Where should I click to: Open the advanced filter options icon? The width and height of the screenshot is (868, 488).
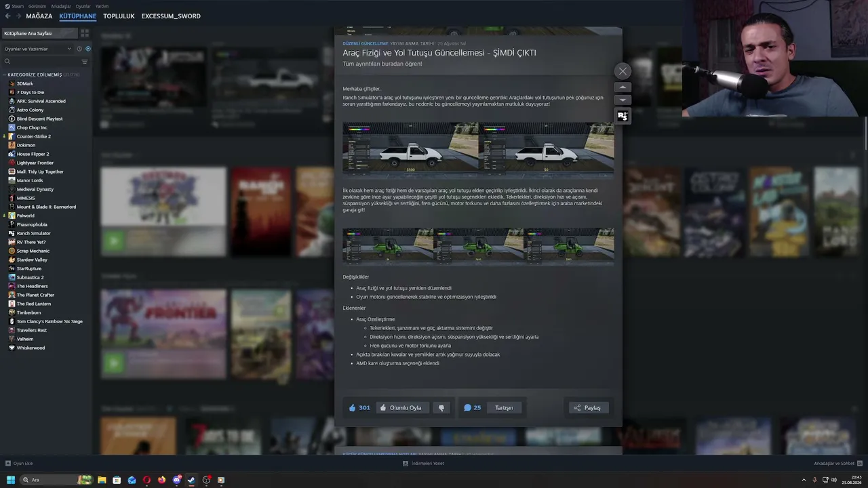[85, 62]
